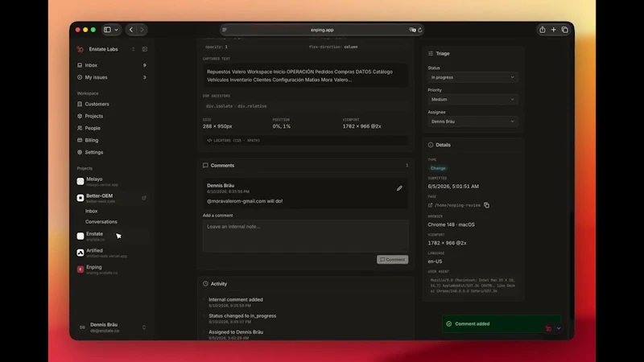Click the Enping red project icon

click(80, 269)
